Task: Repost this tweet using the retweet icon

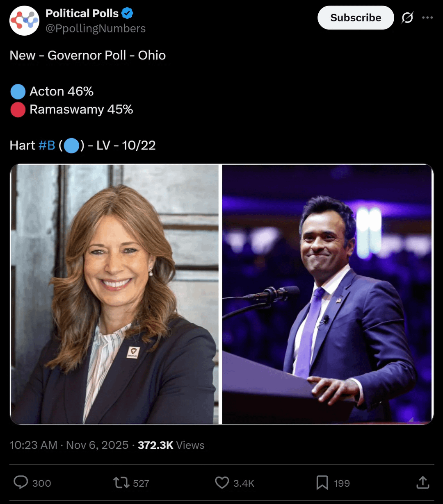Action: pos(121,483)
